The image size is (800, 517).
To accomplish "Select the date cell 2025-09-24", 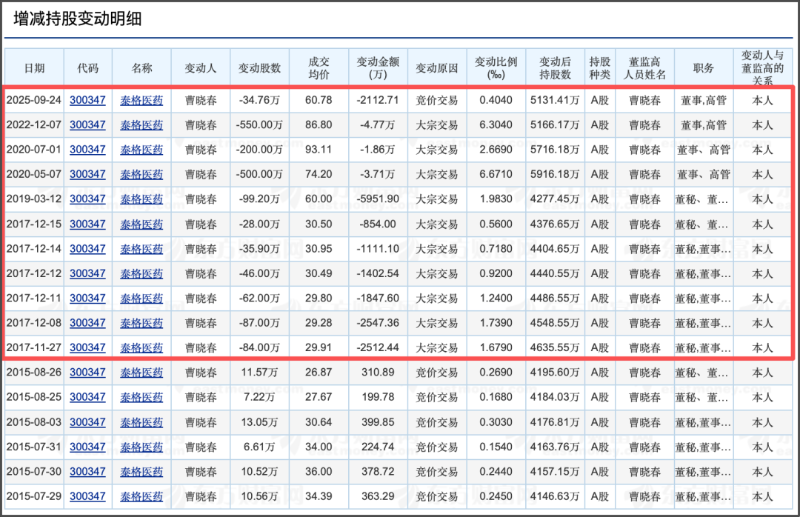I will click(x=34, y=100).
